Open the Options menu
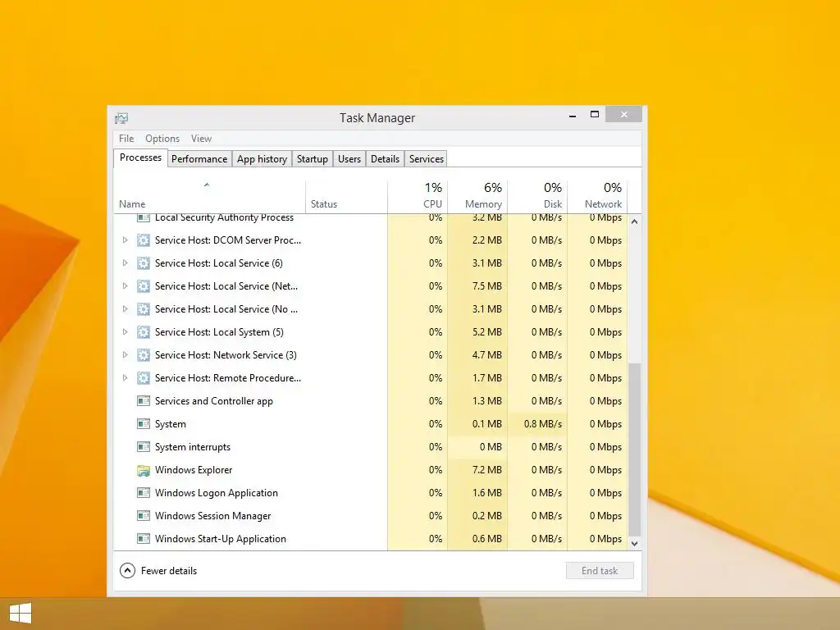The height and width of the screenshot is (630, 840). coord(162,138)
